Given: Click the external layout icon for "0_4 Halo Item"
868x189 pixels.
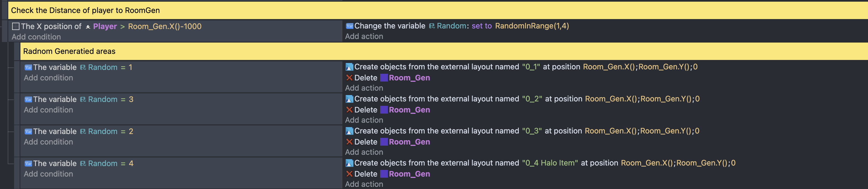Looking at the screenshot, I should pyautogui.click(x=350, y=163).
